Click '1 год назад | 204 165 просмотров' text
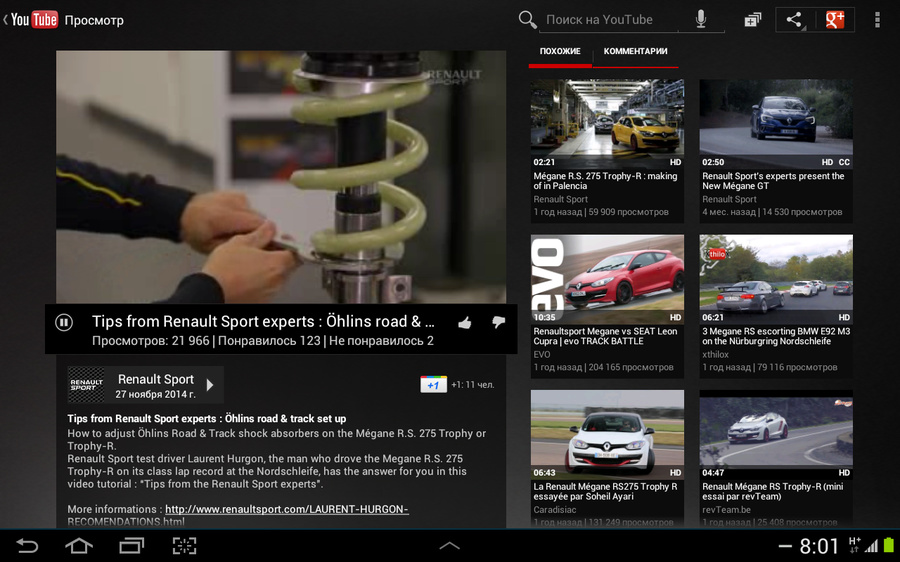900x562 pixels. pos(603,367)
